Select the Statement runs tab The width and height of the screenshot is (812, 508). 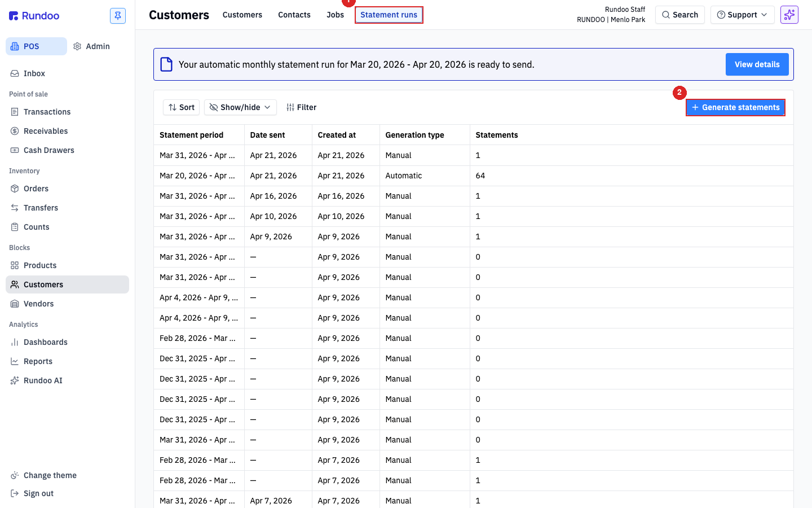[x=389, y=15]
